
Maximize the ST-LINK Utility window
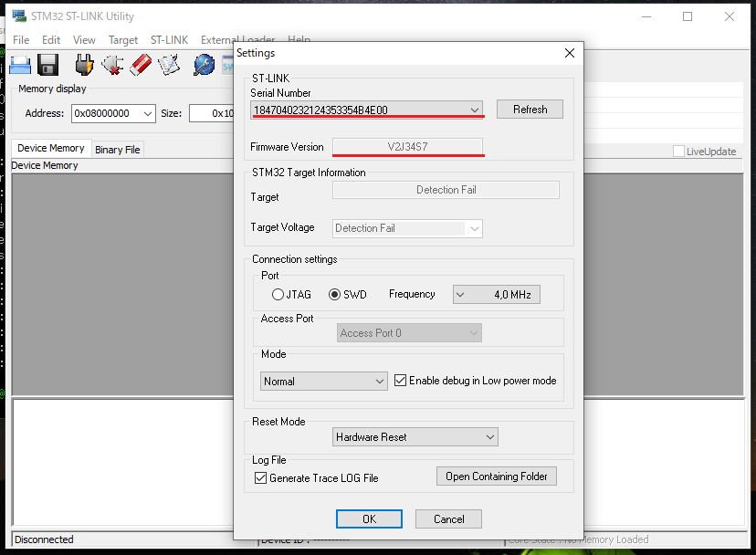click(x=688, y=16)
